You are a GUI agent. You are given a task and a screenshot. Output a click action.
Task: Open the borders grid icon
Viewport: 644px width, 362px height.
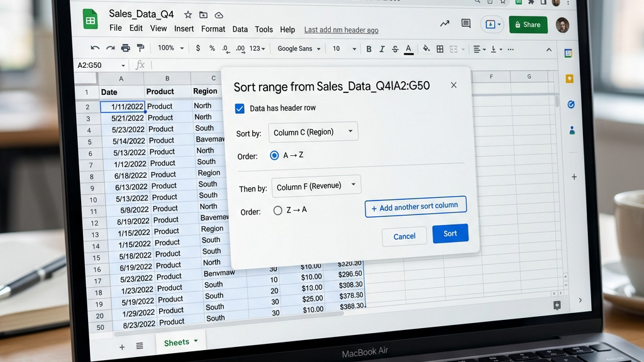click(x=440, y=49)
